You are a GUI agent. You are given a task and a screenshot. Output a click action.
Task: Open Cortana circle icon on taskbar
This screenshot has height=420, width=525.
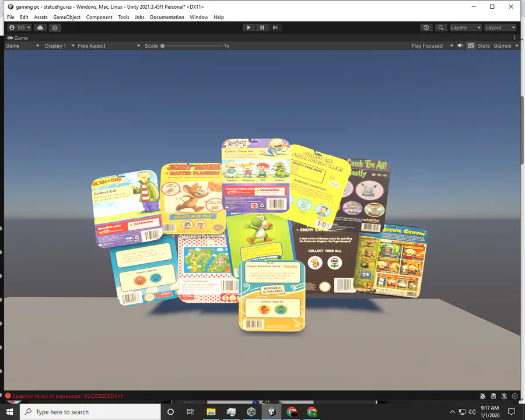pos(170,412)
